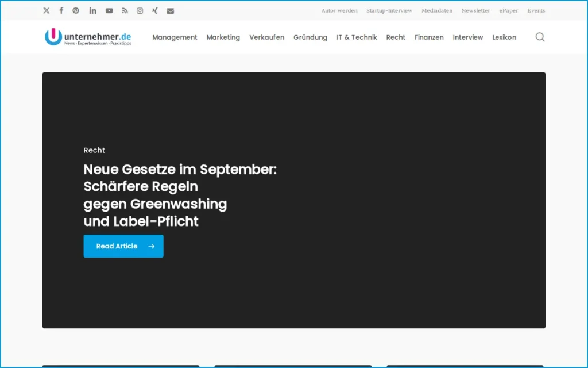Click the Read Article button
The width and height of the screenshot is (588, 368).
click(x=123, y=246)
